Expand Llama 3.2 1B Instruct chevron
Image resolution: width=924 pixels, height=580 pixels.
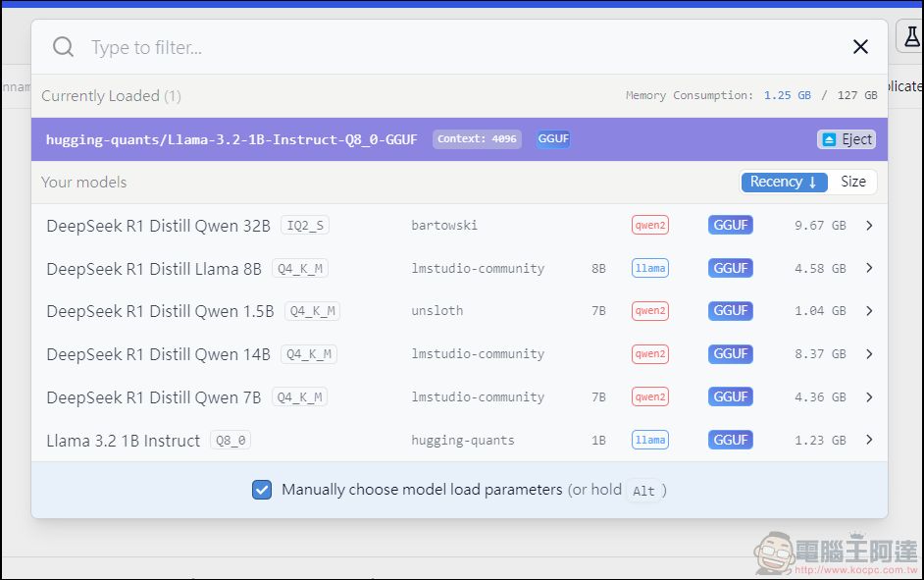[869, 440]
